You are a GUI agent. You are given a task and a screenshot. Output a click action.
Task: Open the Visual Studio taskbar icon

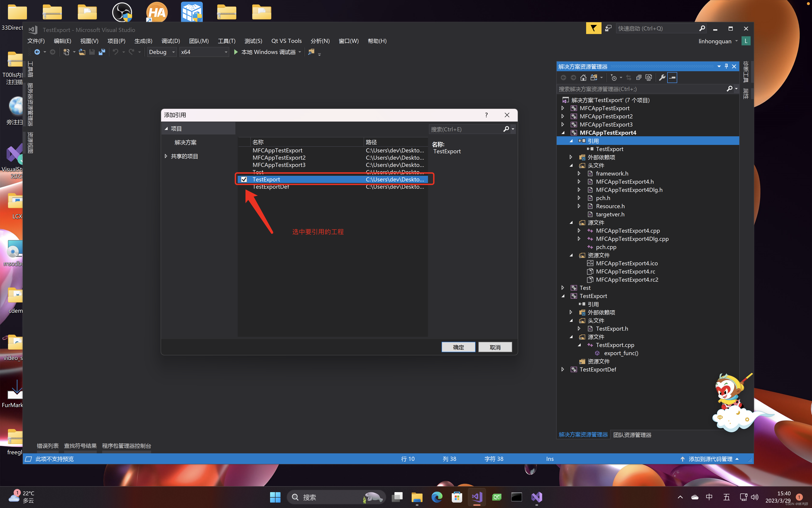click(477, 497)
